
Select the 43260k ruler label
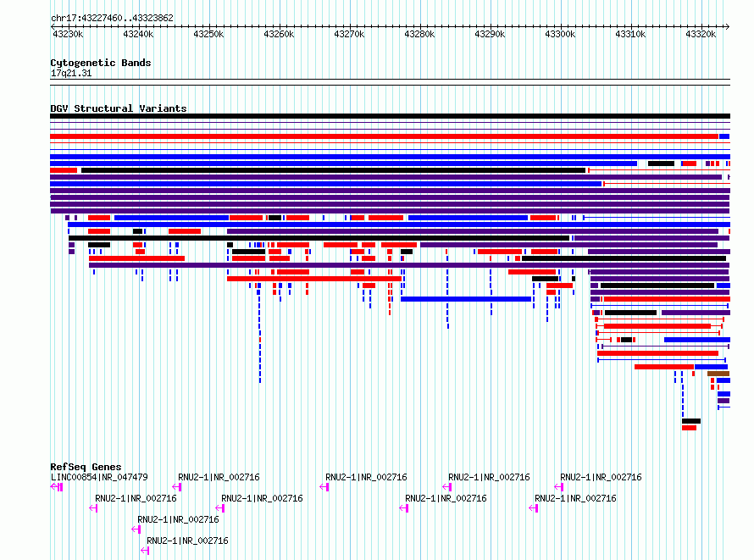point(279,34)
